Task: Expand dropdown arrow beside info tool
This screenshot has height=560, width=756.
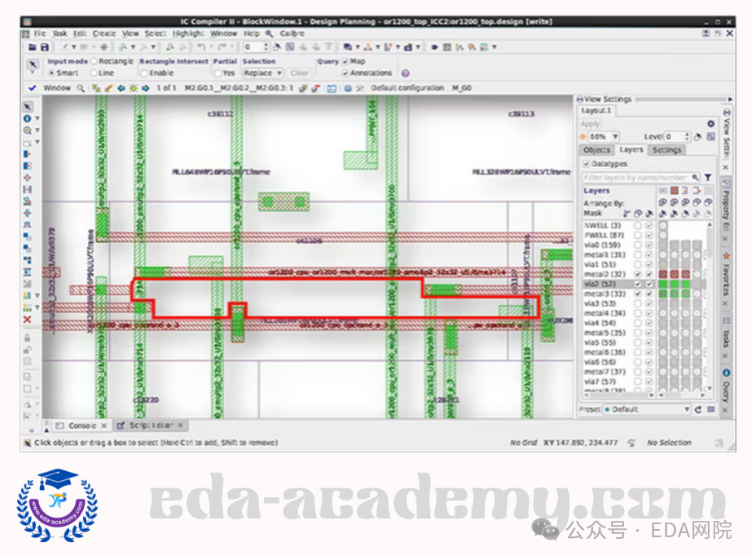Action: pyautogui.click(x=37, y=119)
